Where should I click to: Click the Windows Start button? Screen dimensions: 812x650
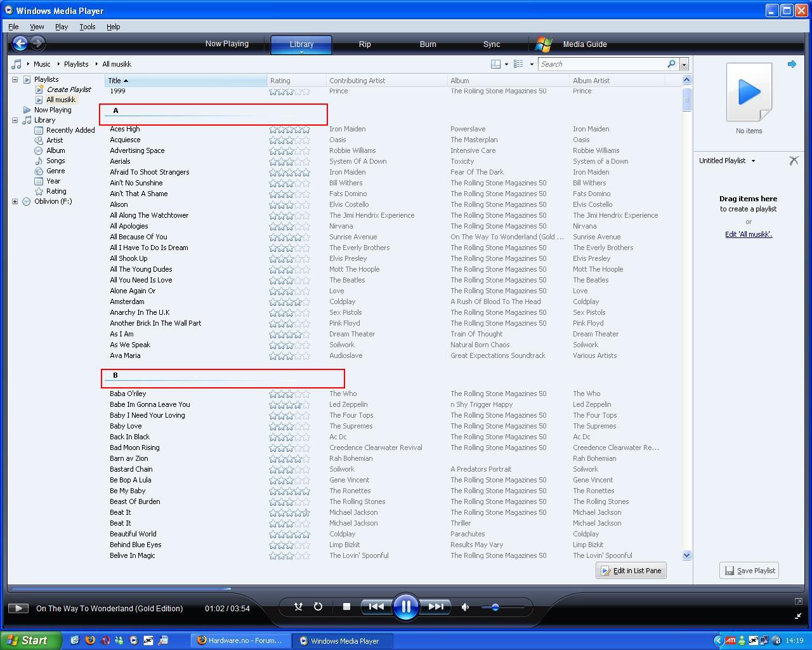coord(31,640)
